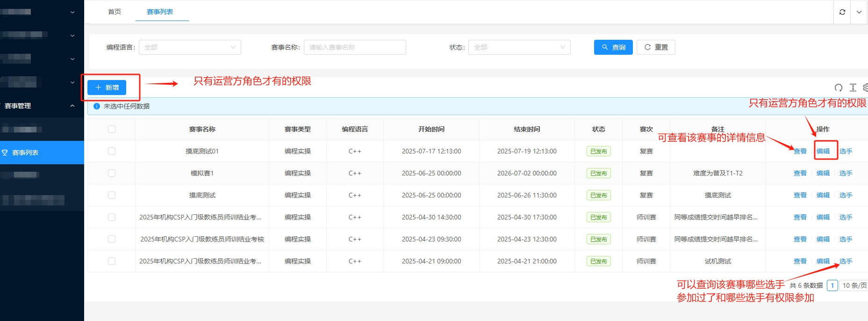
Task: Open the table column settings gear
Action: coord(865,88)
